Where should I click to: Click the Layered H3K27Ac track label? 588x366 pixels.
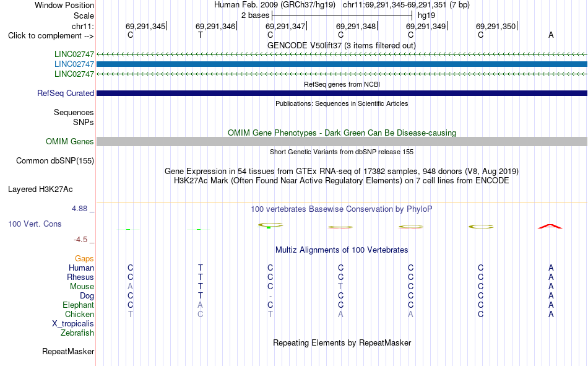tap(40, 190)
